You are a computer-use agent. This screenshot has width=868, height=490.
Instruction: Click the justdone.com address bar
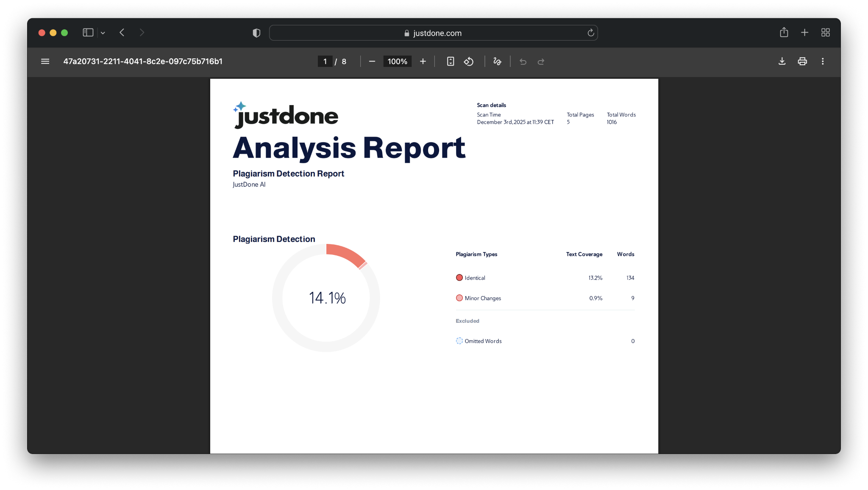(433, 33)
